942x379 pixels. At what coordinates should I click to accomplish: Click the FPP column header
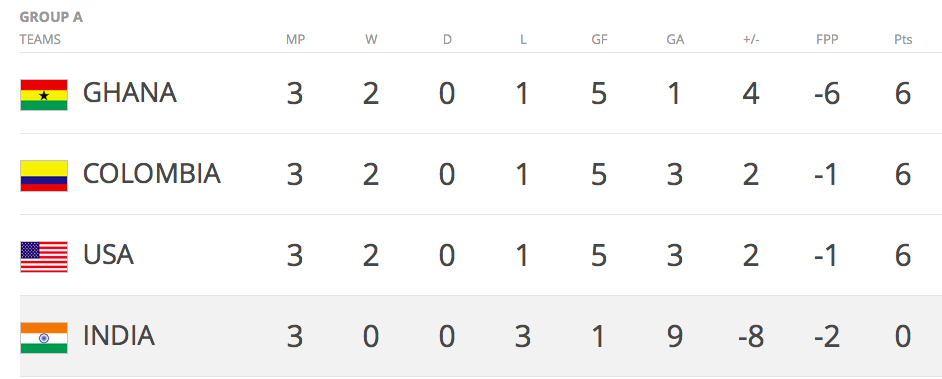827,40
